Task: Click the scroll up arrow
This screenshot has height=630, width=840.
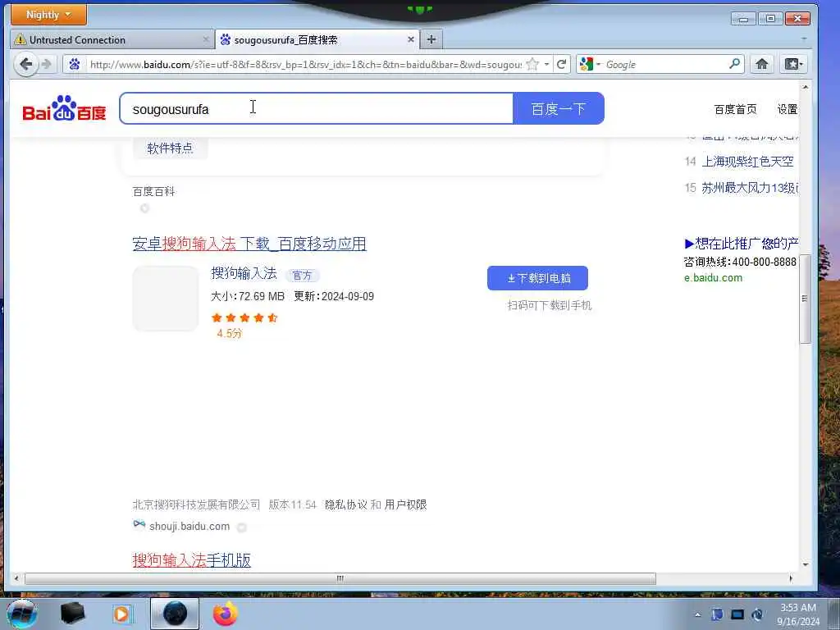Action: (805, 87)
